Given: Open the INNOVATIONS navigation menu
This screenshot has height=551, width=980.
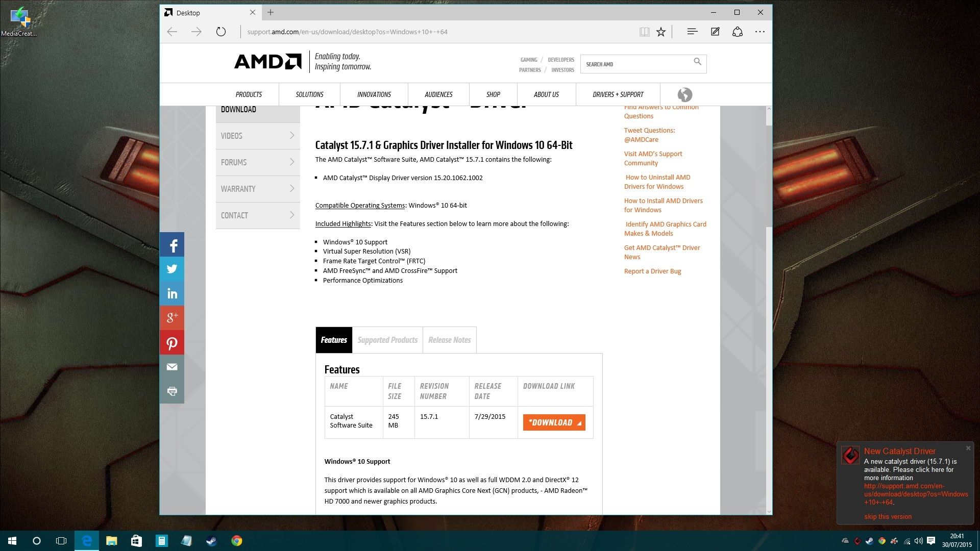Looking at the screenshot, I should point(374,94).
